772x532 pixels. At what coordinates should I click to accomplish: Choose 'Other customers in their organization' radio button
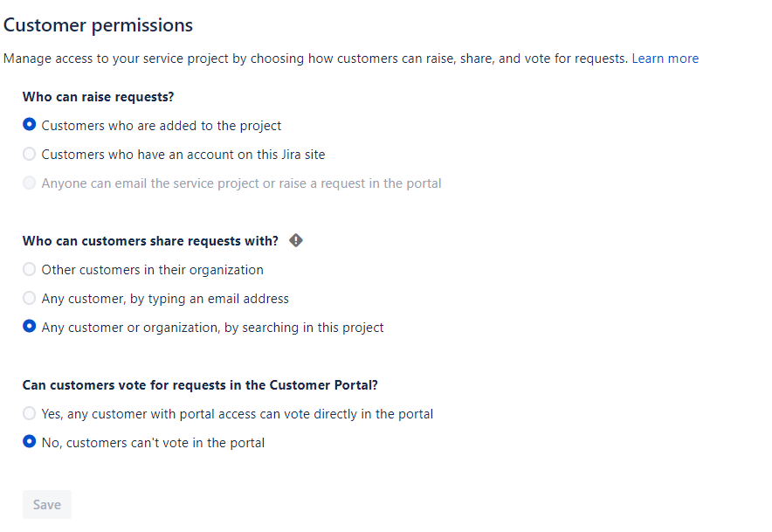tap(30, 269)
